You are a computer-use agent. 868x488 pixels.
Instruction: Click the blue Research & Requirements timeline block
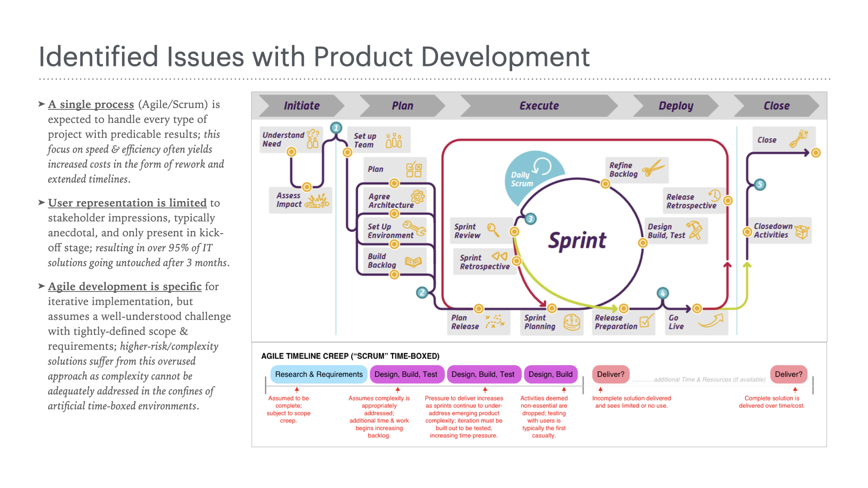tap(319, 375)
